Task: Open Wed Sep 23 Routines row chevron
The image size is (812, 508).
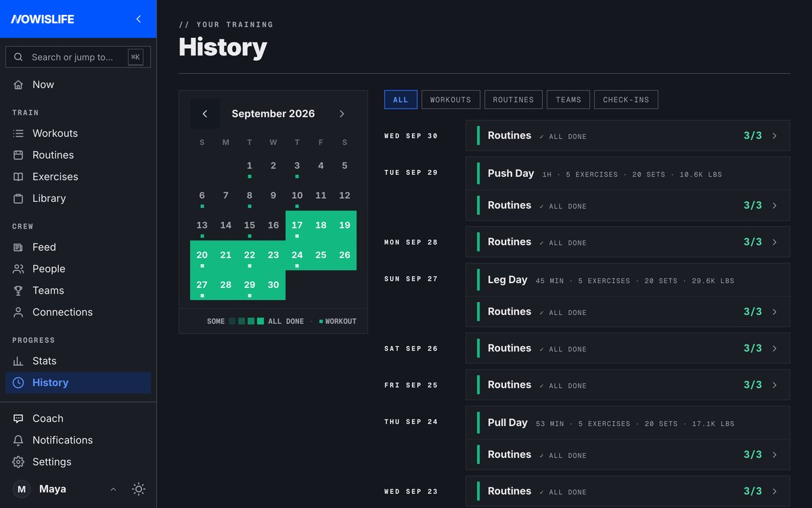Action: tap(775, 491)
